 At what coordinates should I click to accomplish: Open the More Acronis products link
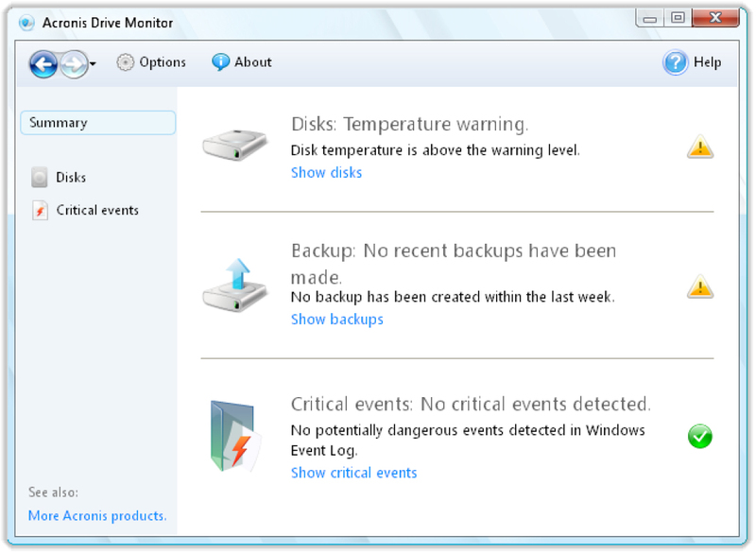[97, 515]
